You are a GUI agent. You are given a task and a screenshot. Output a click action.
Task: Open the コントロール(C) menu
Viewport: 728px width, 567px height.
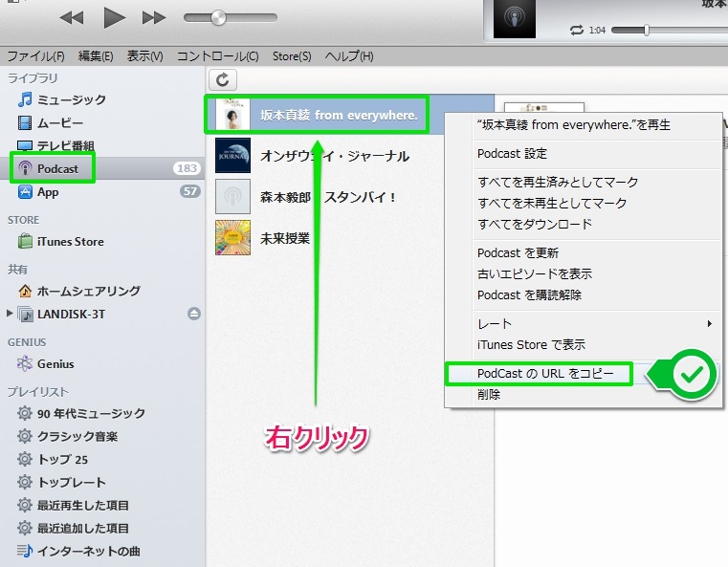[x=218, y=56]
